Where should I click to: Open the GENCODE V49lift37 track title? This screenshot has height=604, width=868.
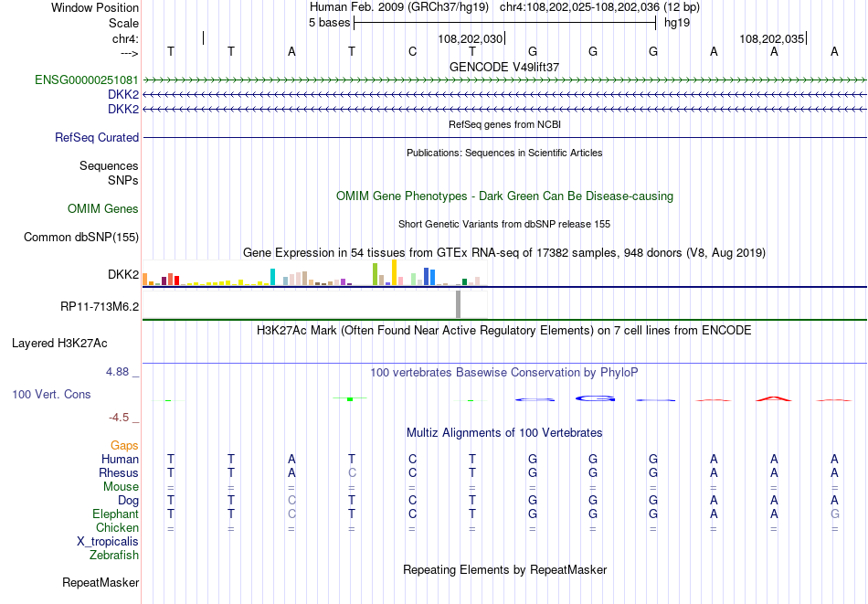click(x=504, y=67)
